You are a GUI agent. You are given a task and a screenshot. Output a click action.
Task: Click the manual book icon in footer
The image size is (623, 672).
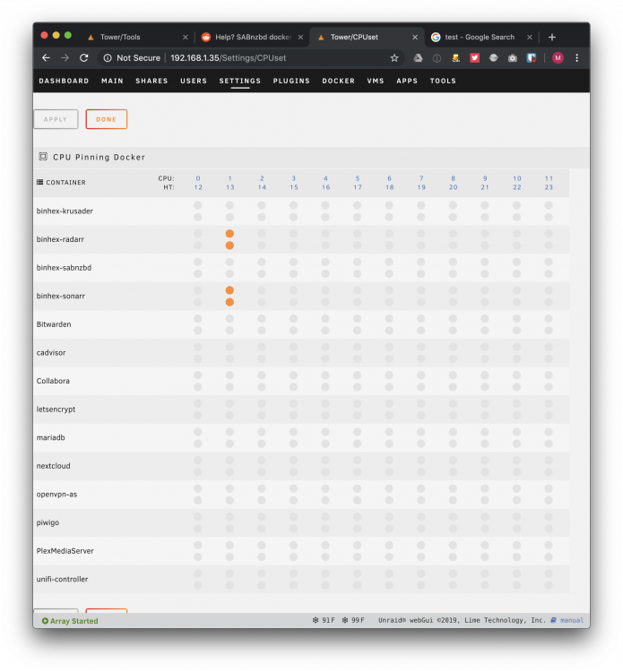pyautogui.click(x=553, y=620)
